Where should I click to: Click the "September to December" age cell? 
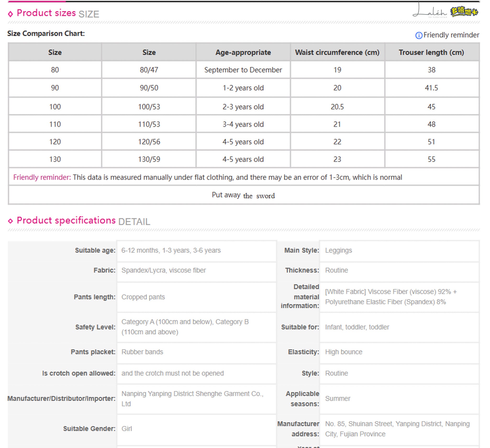coord(243,70)
